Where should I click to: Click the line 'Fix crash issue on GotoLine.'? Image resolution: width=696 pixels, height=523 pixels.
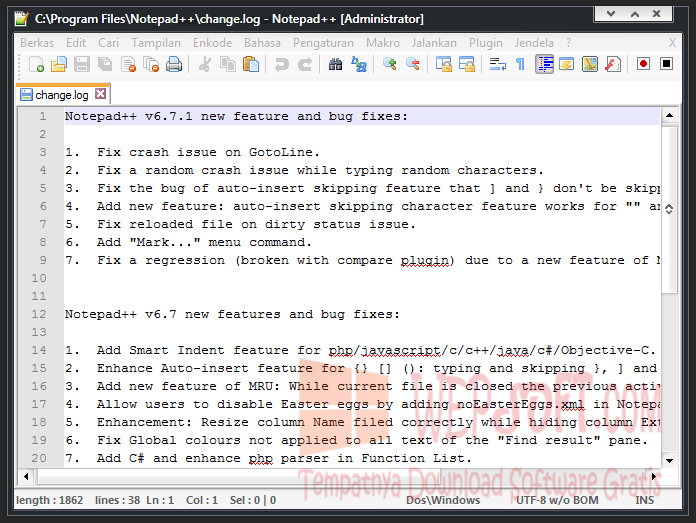point(208,152)
